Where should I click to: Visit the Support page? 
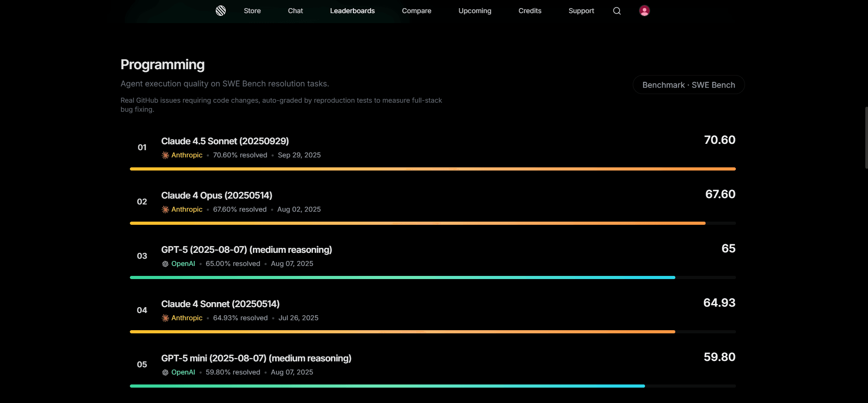click(581, 11)
